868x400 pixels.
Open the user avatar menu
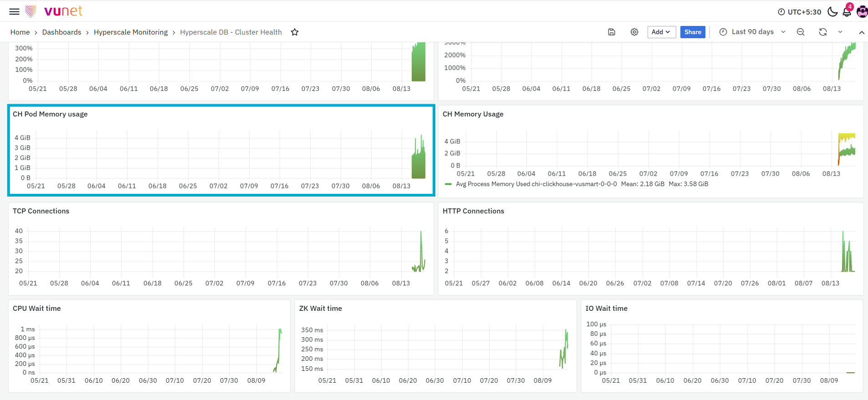click(862, 12)
